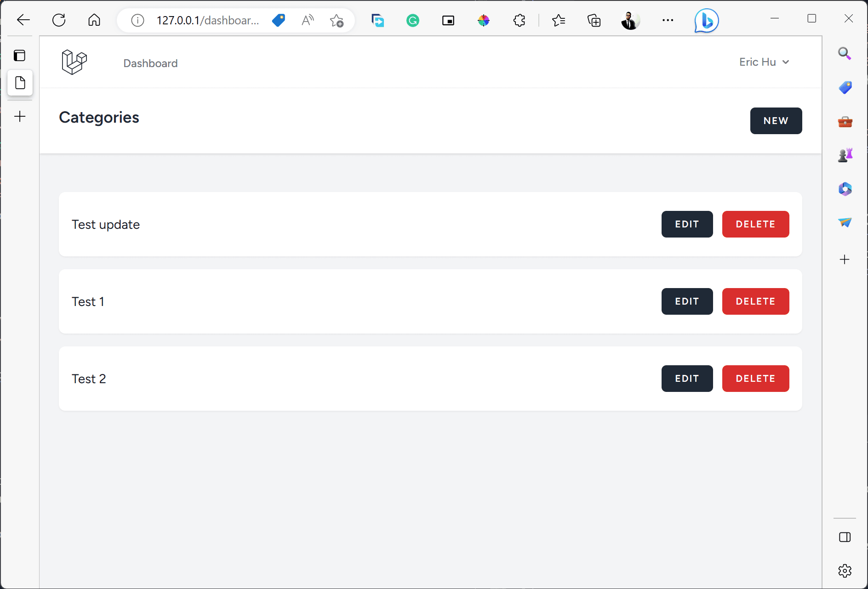Viewport: 868px width, 589px height.
Task: Toggle the vertical tabs pane
Action: 20,55
